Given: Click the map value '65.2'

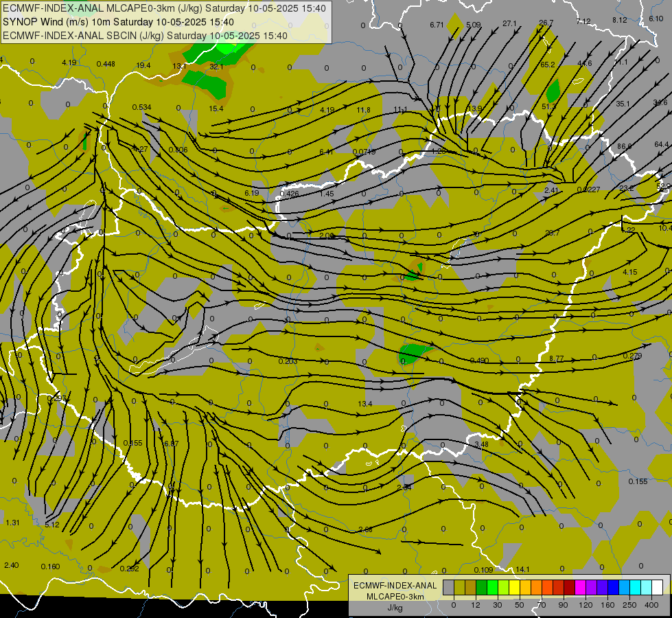Looking at the screenshot, I should coord(548,65).
